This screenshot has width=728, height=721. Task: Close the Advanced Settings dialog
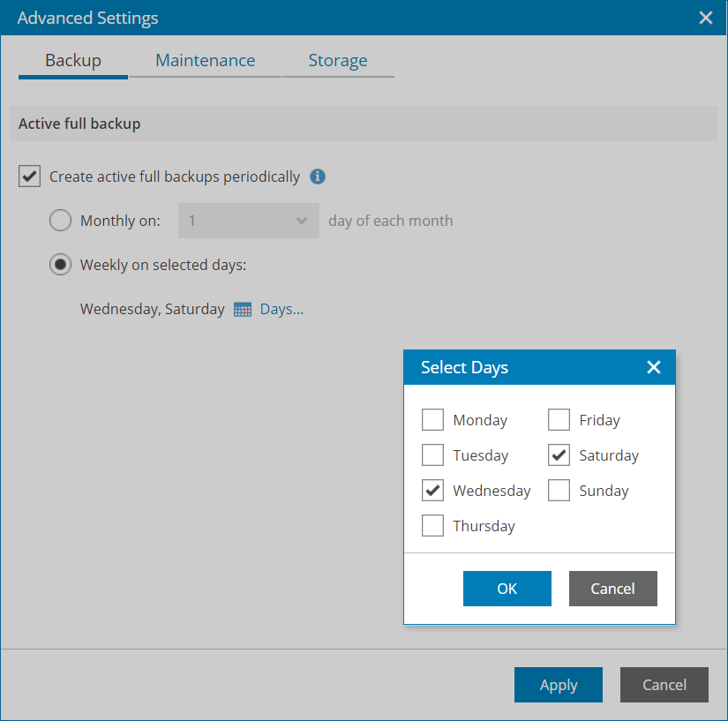(706, 18)
